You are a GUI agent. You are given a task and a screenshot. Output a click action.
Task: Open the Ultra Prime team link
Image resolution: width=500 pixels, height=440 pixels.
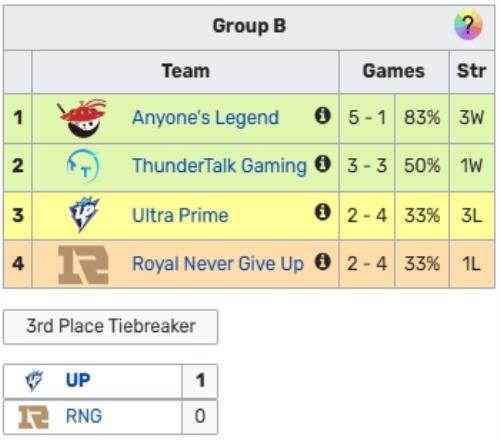(180, 215)
